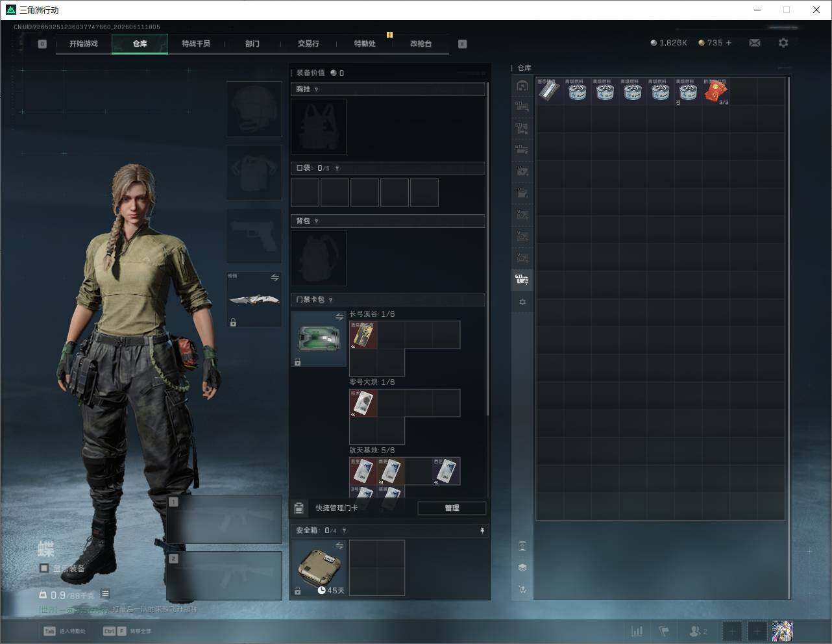
Task: Click the icon above the warehouse layers icon
Action: coord(522,546)
